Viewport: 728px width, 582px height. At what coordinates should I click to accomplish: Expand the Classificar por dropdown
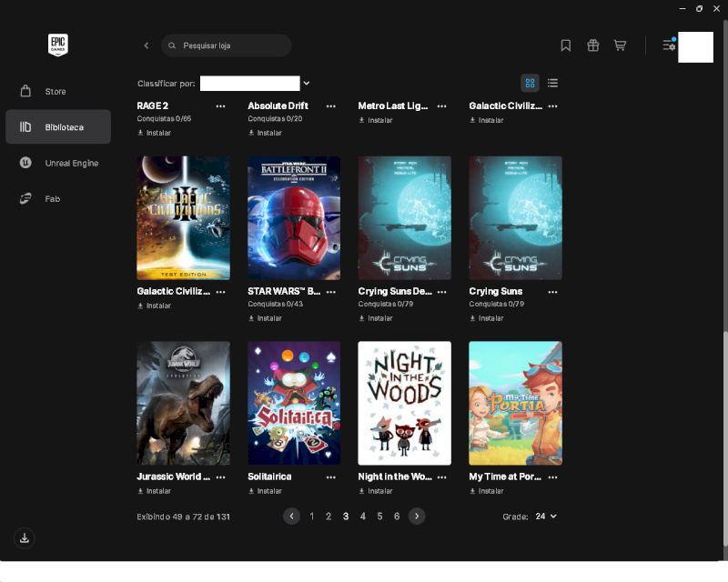point(255,84)
